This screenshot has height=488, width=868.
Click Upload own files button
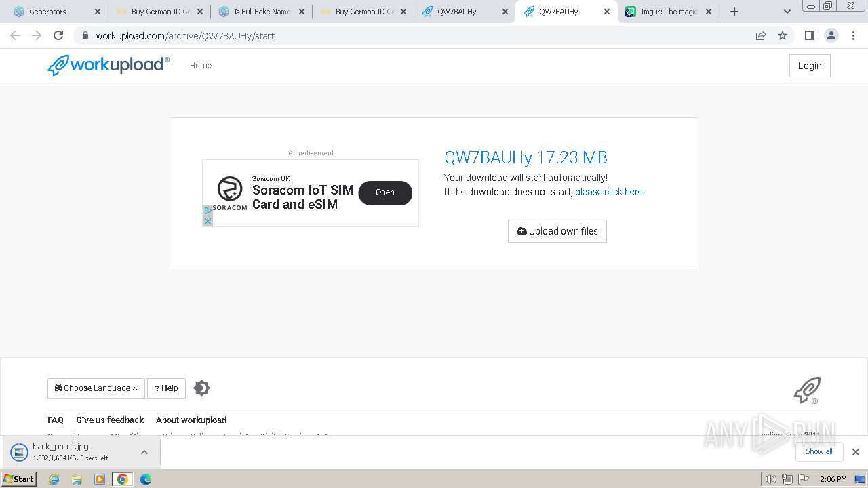click(557, 231)
